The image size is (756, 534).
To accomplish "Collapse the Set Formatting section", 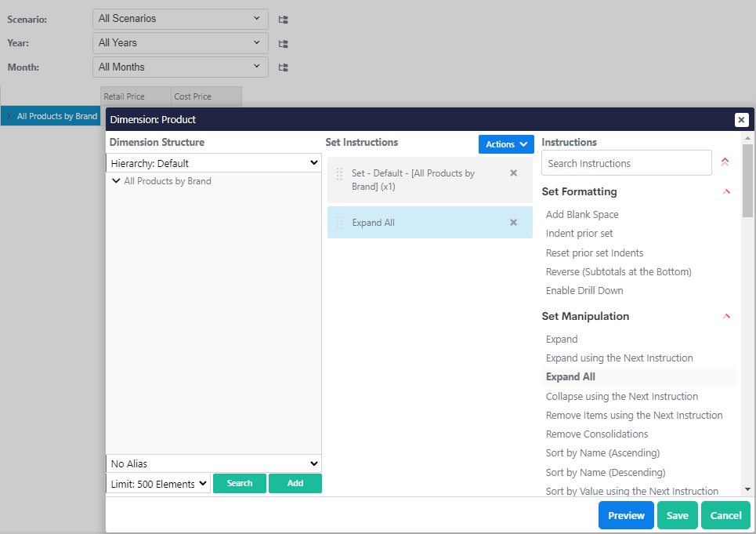I will [726, 192].
